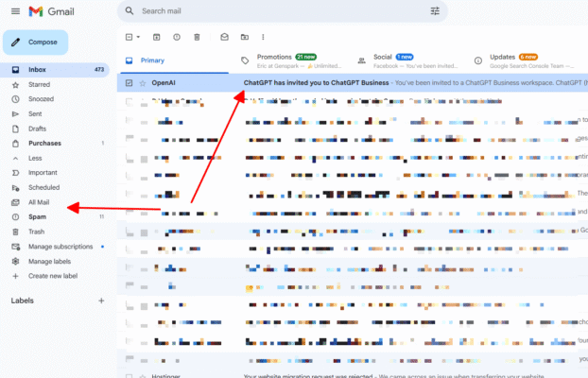Open the main menu hamburger icon
The image size is (588, 378).
(x=13, y=11)
